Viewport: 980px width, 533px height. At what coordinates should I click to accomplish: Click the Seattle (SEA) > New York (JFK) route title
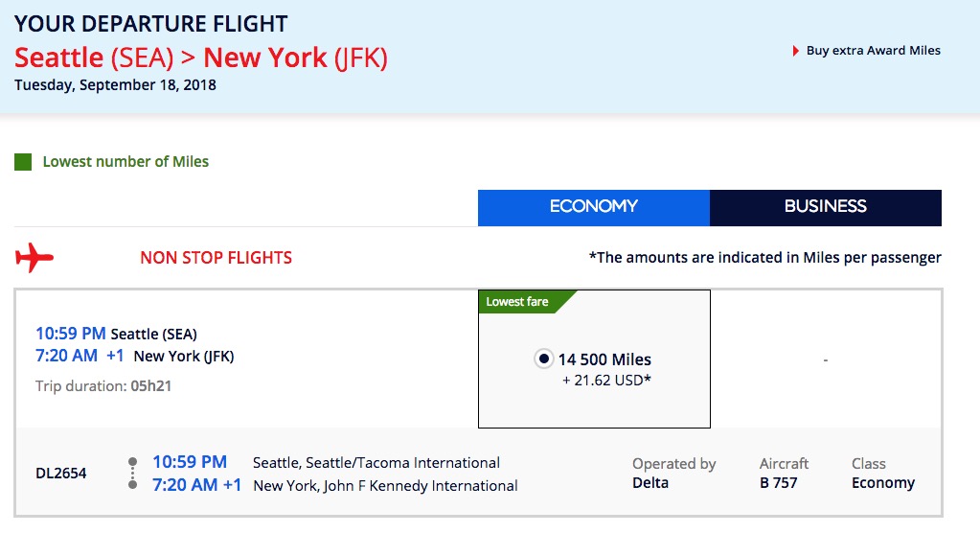pos(201,58)
